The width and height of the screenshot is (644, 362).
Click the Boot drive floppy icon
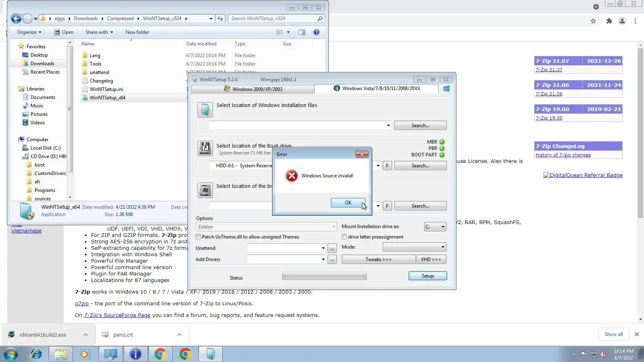click(x=205, y=148)
